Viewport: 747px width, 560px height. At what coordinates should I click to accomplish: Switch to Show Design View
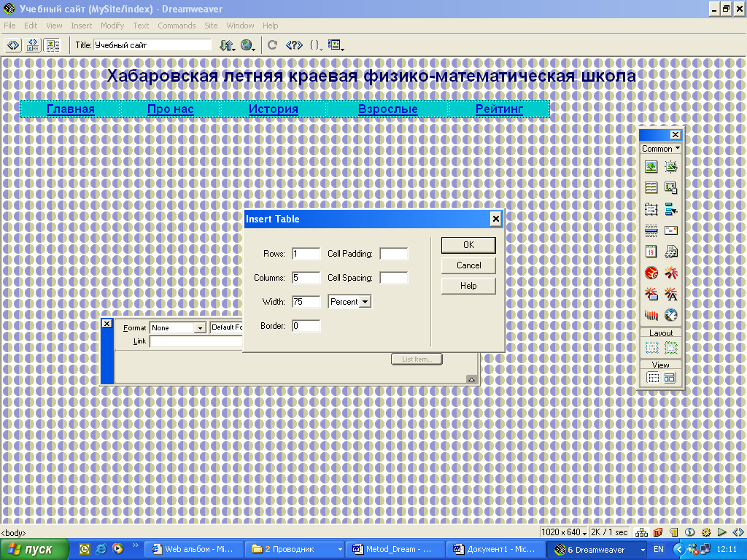tap(53, 45)
